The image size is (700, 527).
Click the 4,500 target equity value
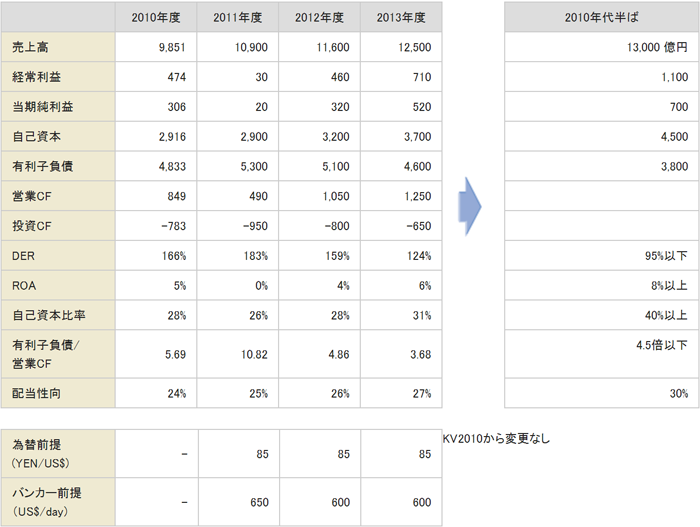click(x=675, y=137)
